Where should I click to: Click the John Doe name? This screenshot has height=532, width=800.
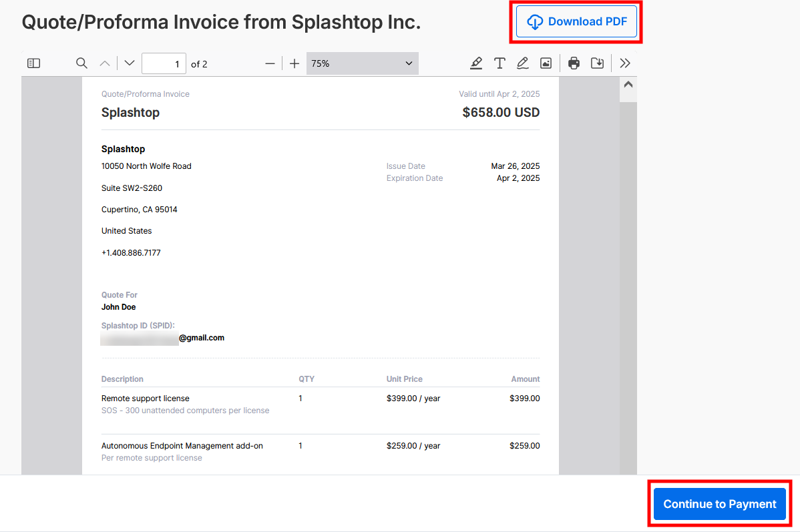[x=118, y=306]
